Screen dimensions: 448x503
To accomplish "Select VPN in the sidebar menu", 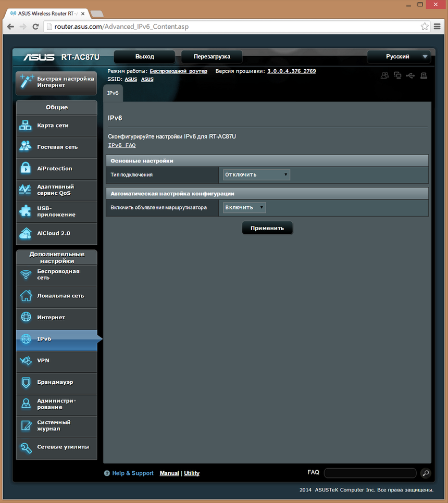I will point(56,361).
